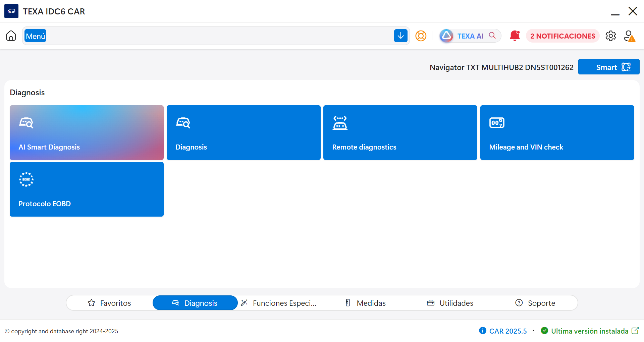Open the 2 NOTIFICACIONES badge
The height and width of the screenshot is (342, 644).
pyautogui.click(x=562, y=36)
